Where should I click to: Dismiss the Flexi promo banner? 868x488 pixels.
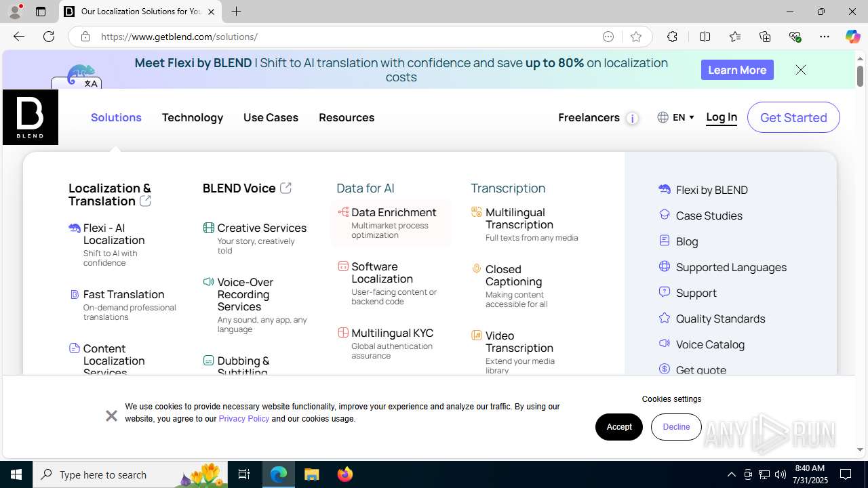[801, 70]
